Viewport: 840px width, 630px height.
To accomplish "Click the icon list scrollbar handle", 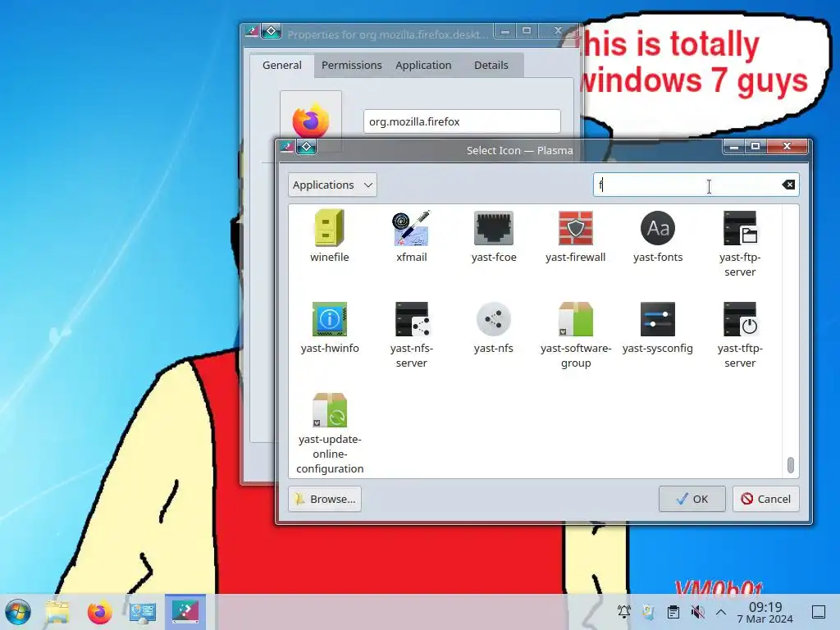I will (790, 464).
